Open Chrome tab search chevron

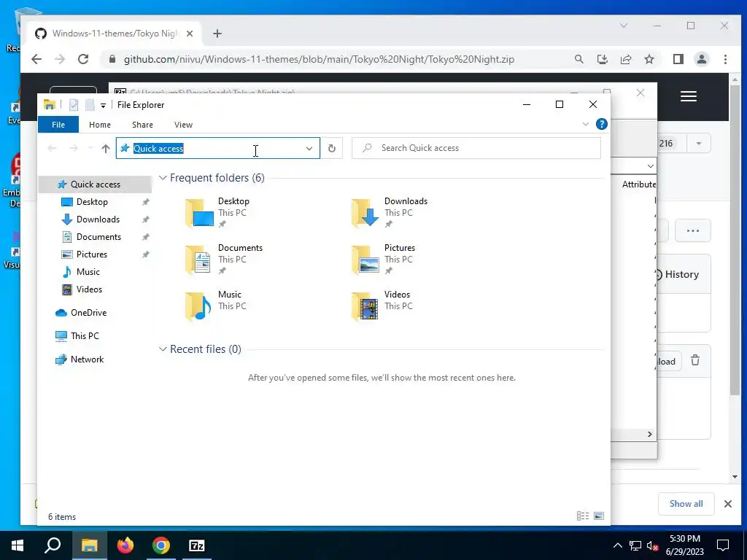point(624,26)
